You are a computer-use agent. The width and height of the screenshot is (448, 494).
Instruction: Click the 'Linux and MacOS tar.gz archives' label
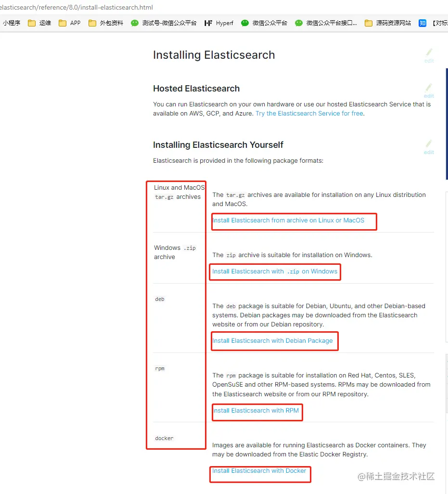(179, 192)
